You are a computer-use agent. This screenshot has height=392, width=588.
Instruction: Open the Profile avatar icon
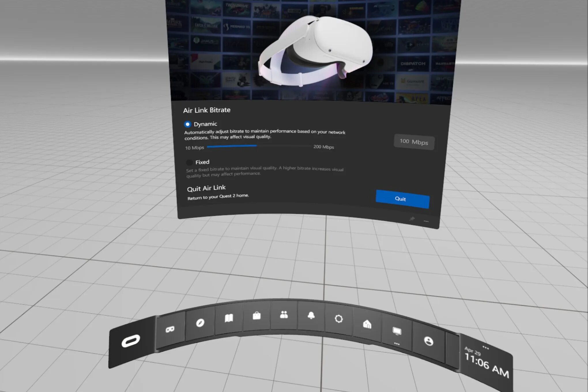coord(429,341)
